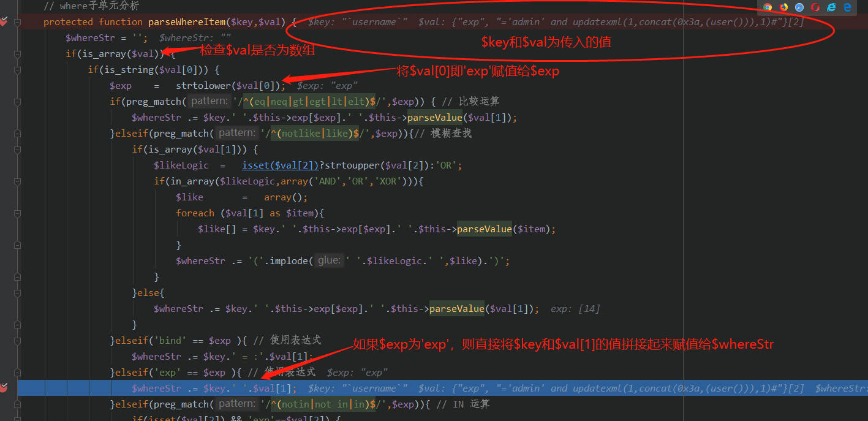This screenshot has height=421, width=868.
Task: Fold the eq|neq|gt preg_match block
Action: point(18,102)
